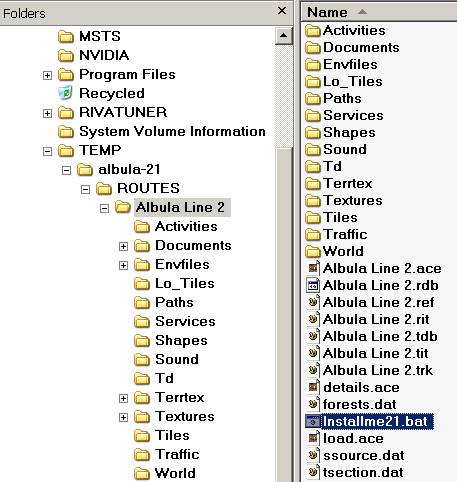Sort by the Name column header

379,12
